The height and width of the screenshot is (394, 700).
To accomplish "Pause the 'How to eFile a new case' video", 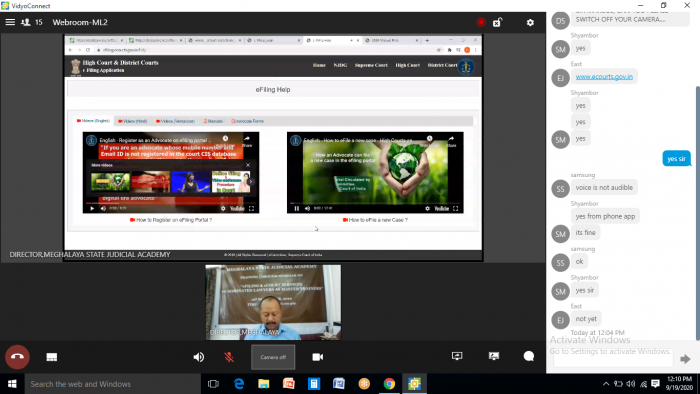I will pos(296,208).
